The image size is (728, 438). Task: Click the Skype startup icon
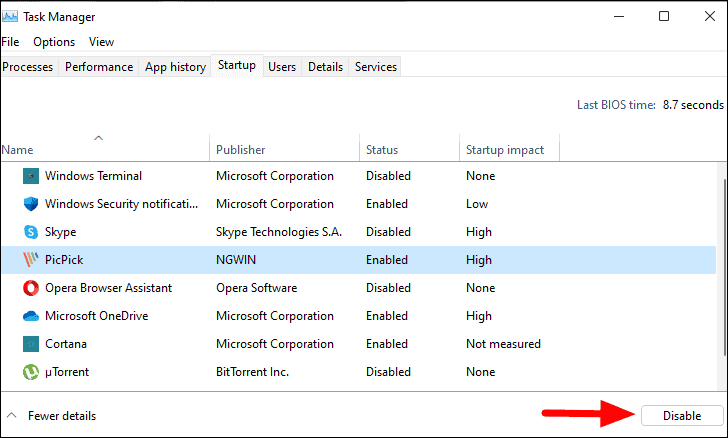coord(31,232)
